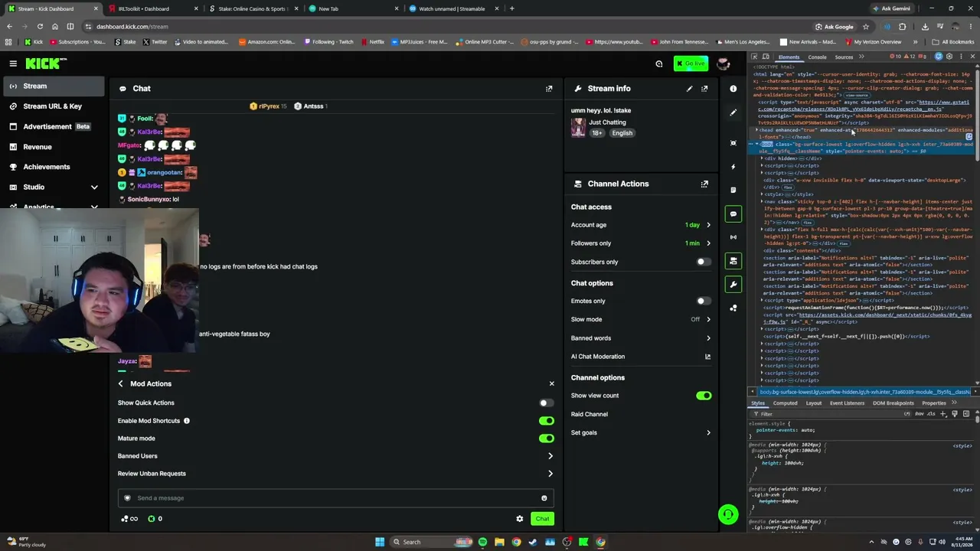Screen dimensions: 980x551
Task: Toggle the chat bubble panel icon
Action: click(733, 214)
